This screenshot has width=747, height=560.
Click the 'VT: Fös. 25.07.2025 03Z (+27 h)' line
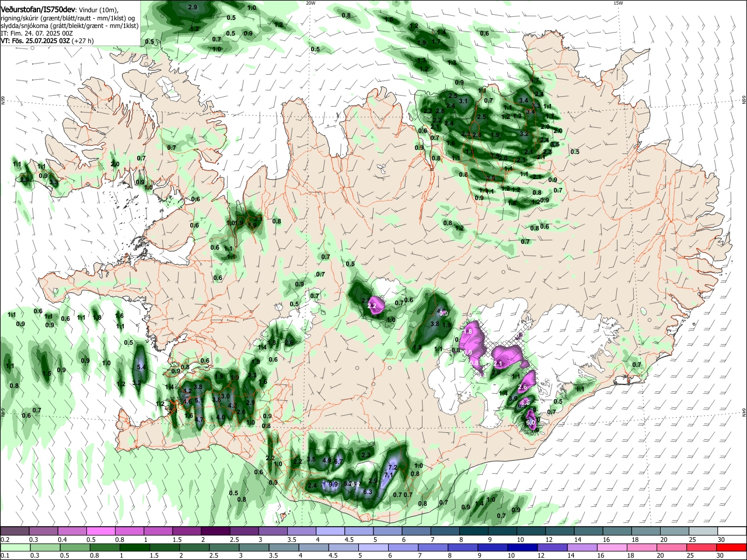(x=48, y=41)
